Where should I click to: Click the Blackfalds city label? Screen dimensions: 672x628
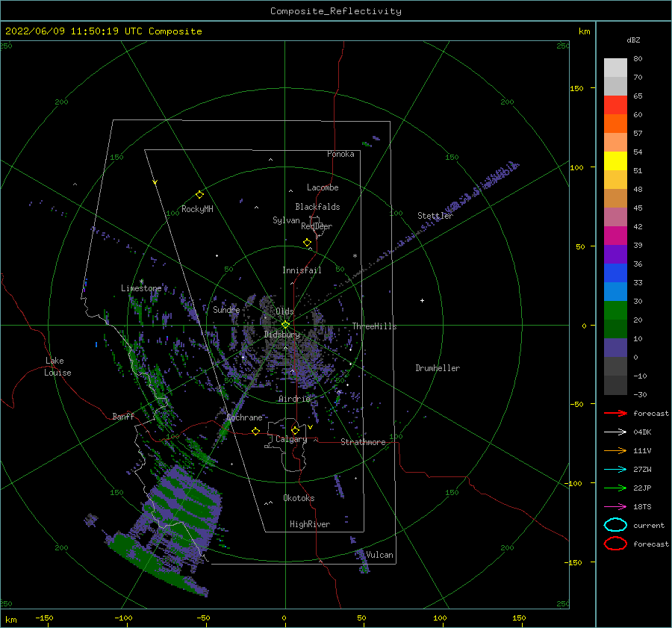coord(317,207)
